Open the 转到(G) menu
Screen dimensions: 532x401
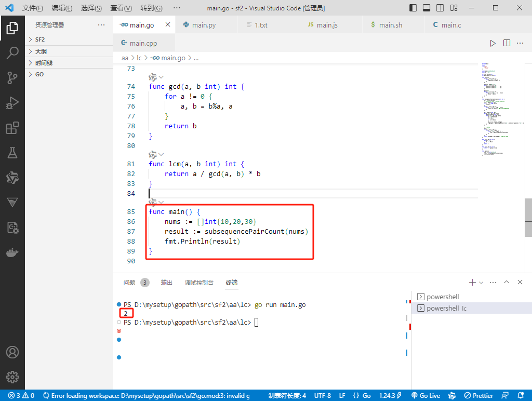pos(151,8)
